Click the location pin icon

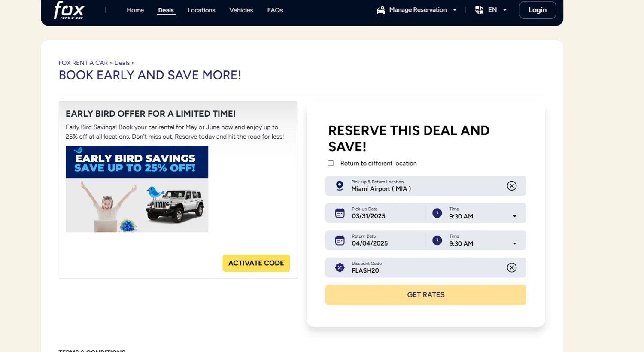click(x=340, y=186)
